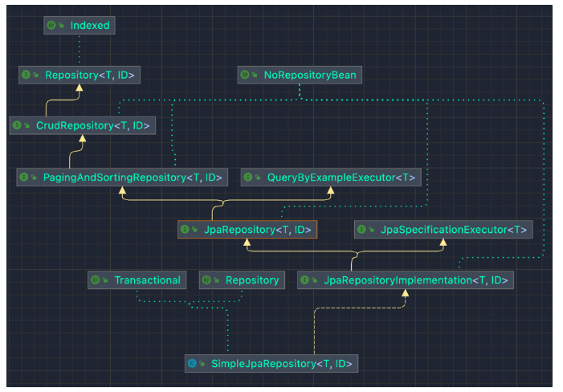Click the interface icon on the CrudRepository node
The image size is (563, 392).
(x=17, y=125)
